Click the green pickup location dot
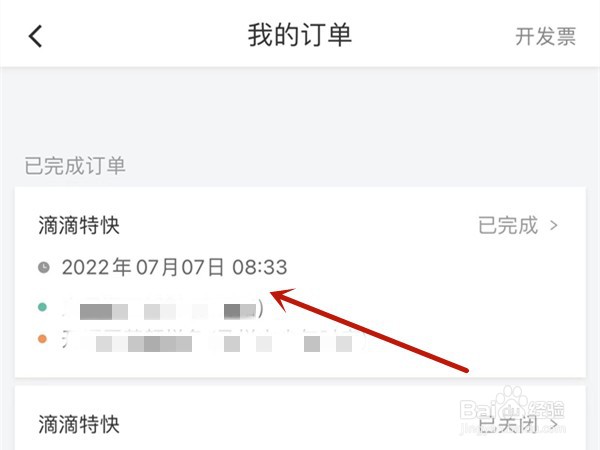This screenshot has width=600, height=450. (42, 307)
